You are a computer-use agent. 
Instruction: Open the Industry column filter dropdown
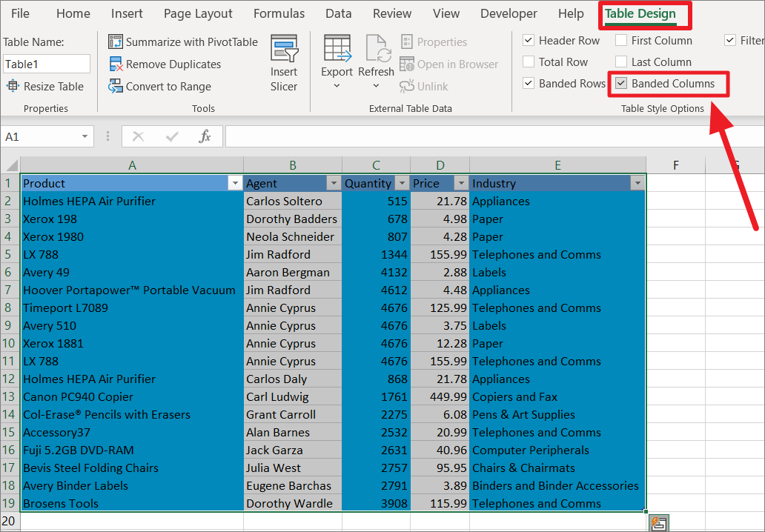(637, 183)
